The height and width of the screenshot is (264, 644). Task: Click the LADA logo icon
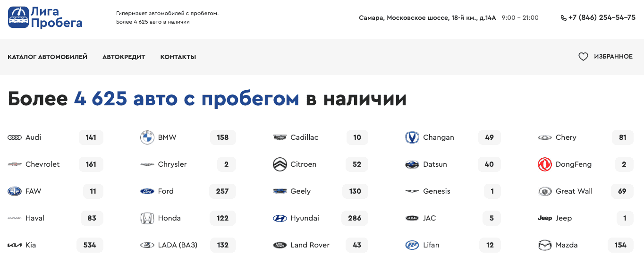[x=147, y=245]
